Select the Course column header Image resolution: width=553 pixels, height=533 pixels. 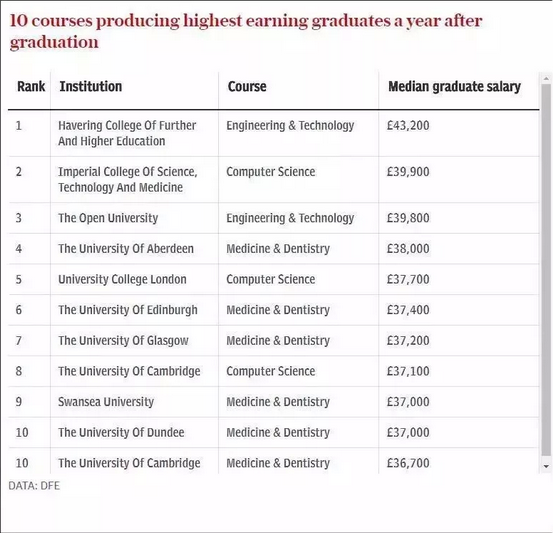[x=247, y=86]
